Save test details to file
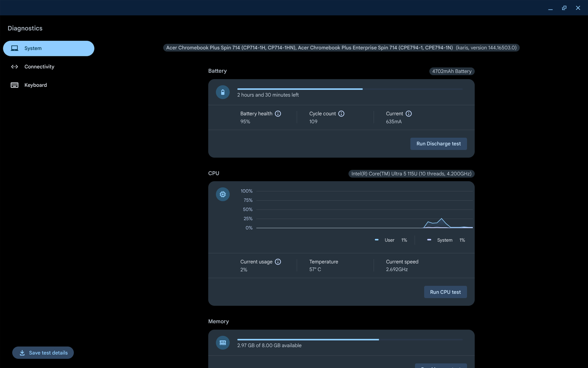Viewport: 588px width, 368px height. click(43, 353)
